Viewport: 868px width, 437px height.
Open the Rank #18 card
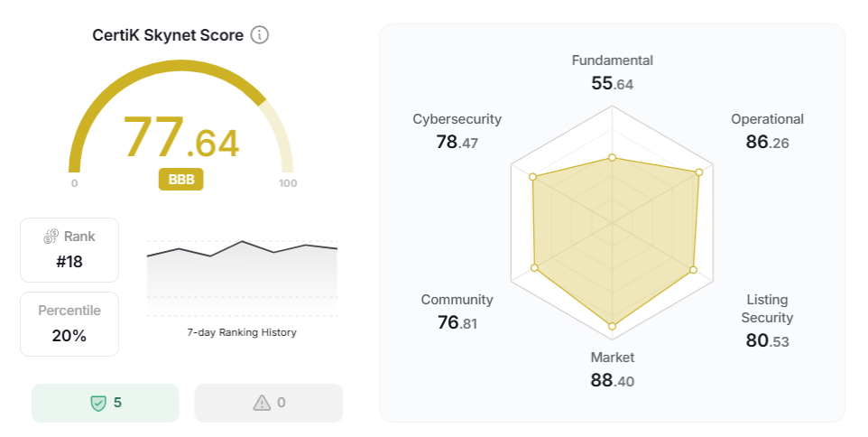69,250
